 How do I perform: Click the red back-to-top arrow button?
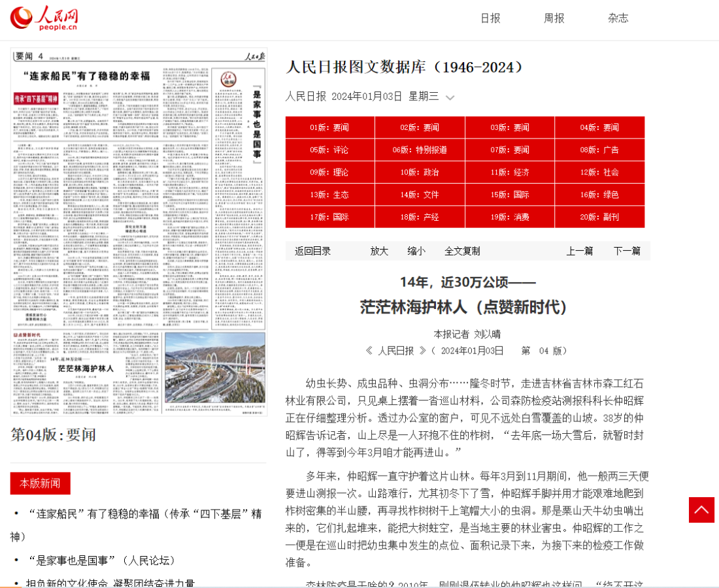pyautogui.click(x=701, y=510)
